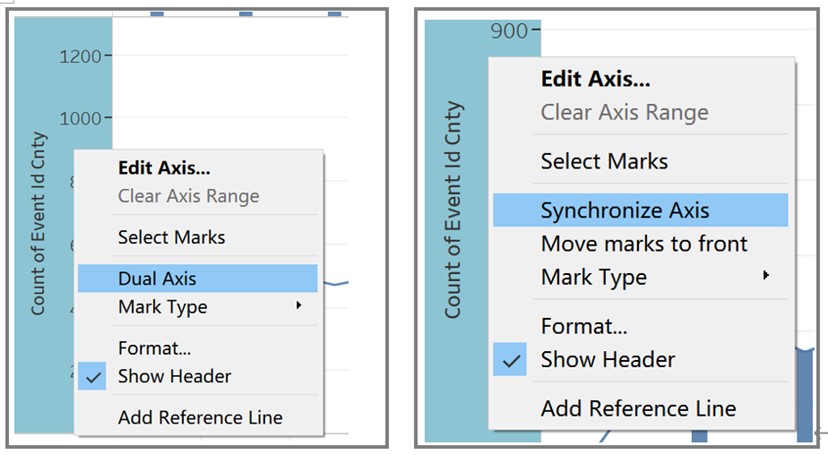Expand Mark Type submenu below Move marks to front
The image size is (828, 455).
tap(594, 277)
